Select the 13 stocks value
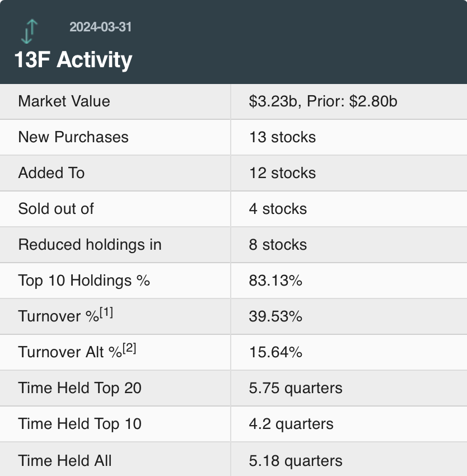Image resolution: width=467 pixels, height=476 pixels. pos(282,137)
